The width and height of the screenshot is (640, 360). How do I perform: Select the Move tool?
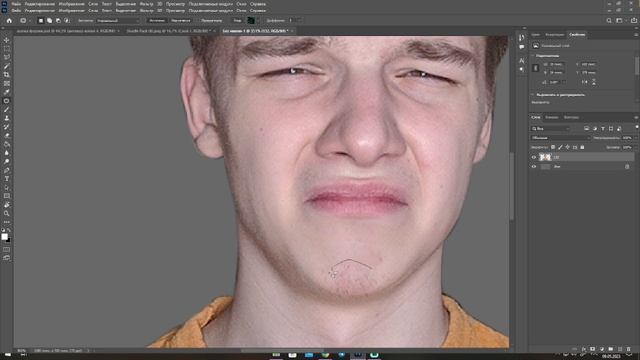7,40
